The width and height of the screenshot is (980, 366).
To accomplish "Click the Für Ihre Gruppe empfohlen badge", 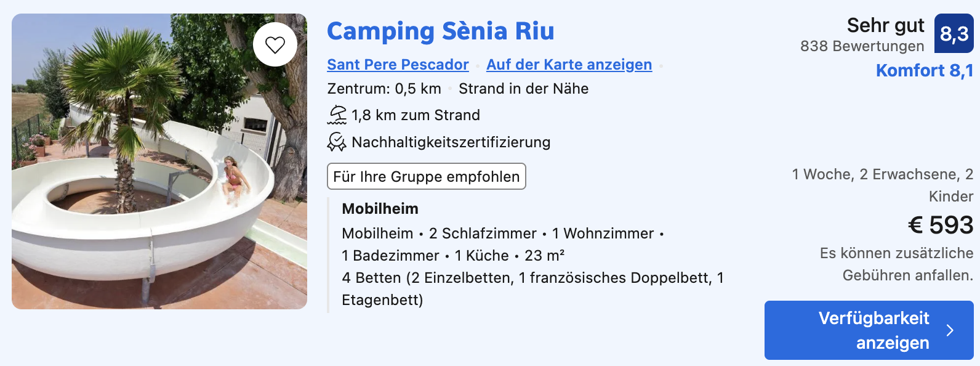I will (427, 176).
